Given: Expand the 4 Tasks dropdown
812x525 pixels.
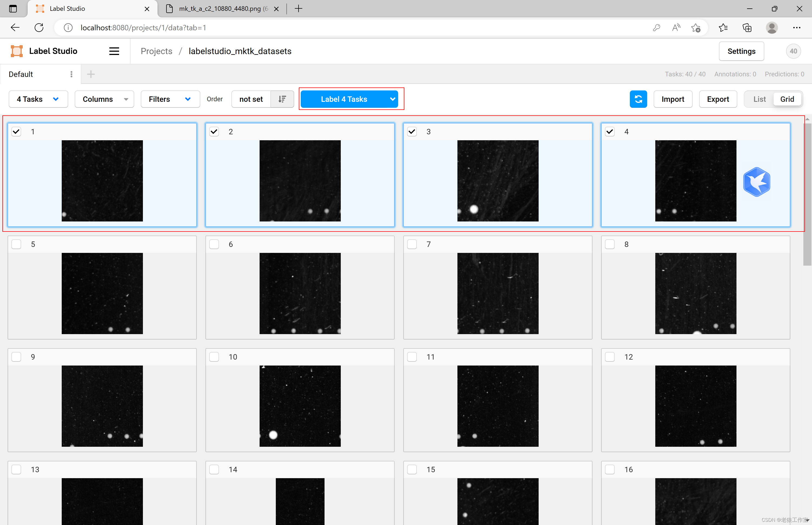Looking at the screenshot, I should point(38,99).
